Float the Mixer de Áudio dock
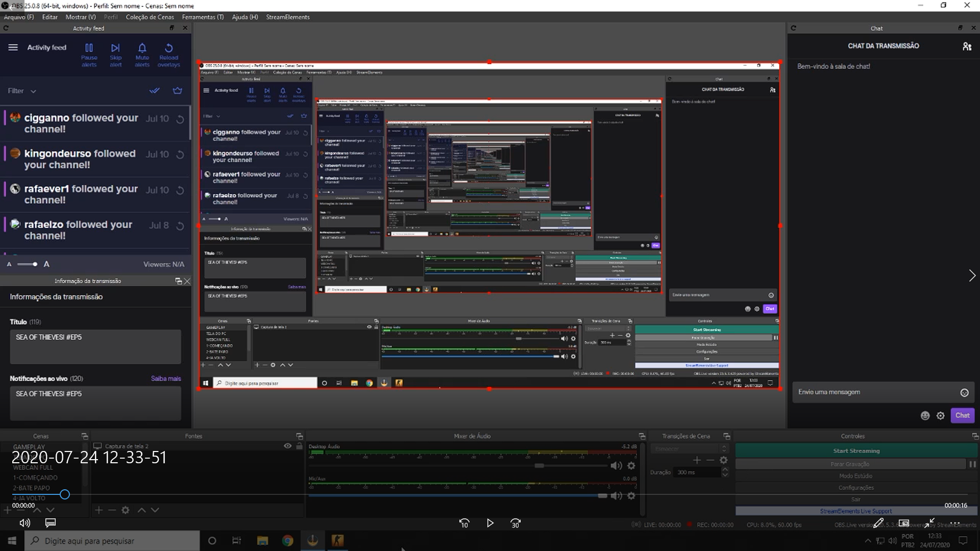Image resolution: width=980 pixels, height=551 pixels. pyautogui.click(x=642, y=436)
